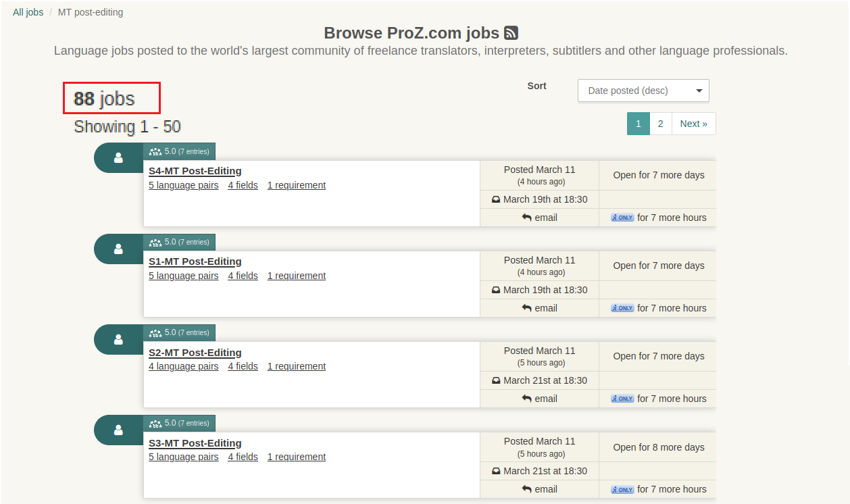Click the poster avatar icon for S1-MT Post-Editing
The height and width of the screenshot is (504, 850).
118,249
